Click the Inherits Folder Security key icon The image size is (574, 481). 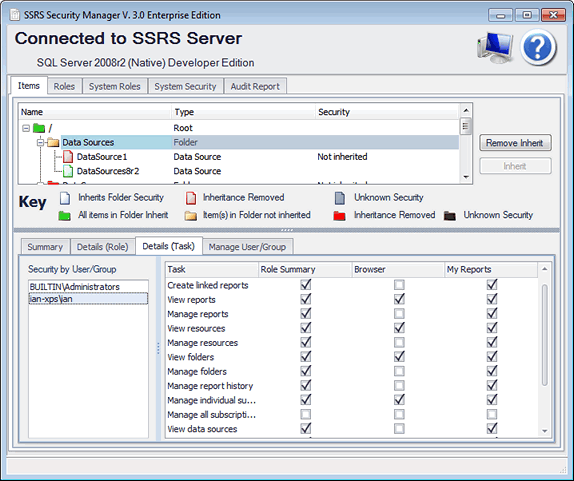point(65,198)
